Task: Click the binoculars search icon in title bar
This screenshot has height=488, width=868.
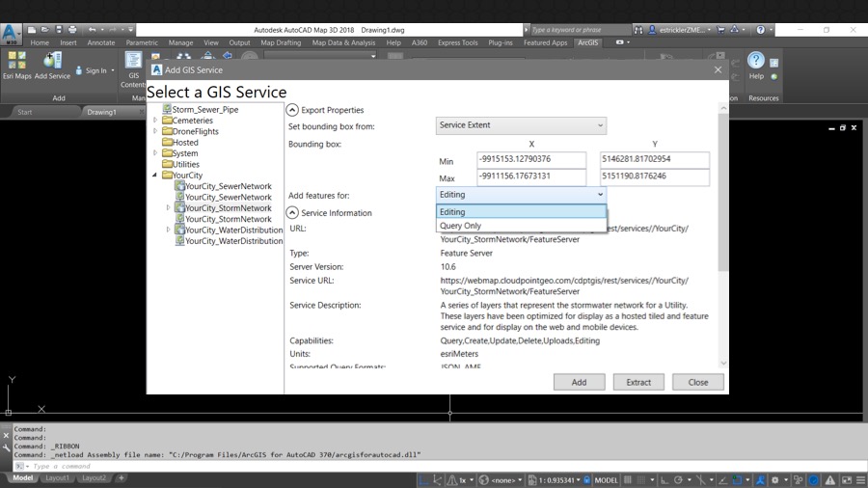Action: (638, 30)
